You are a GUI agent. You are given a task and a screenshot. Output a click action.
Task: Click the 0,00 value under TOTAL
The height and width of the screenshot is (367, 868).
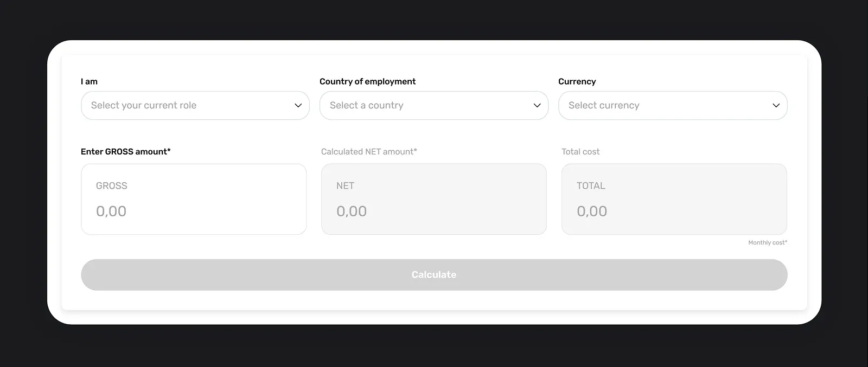[x=592, y=211]
